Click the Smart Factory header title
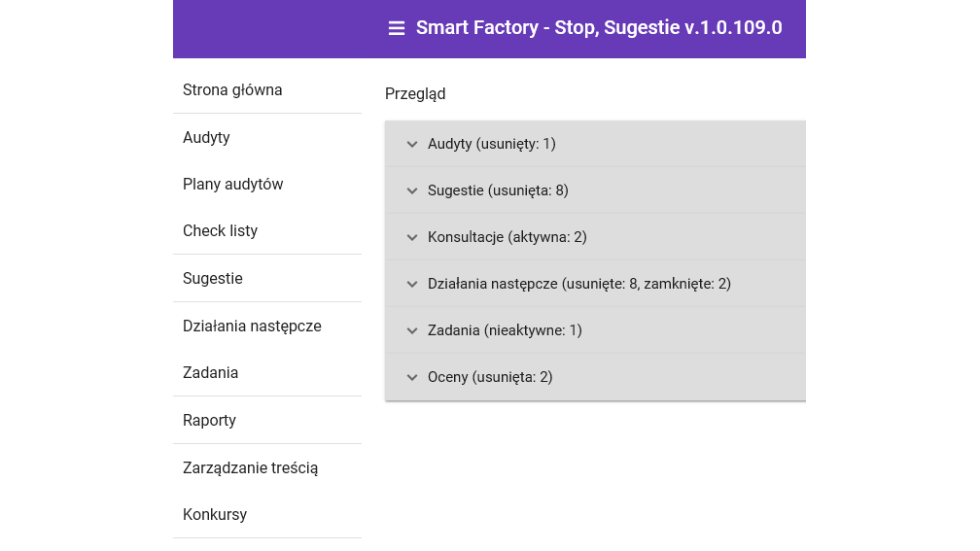Viewport: 980px width, 551px height. coord(599,28)
